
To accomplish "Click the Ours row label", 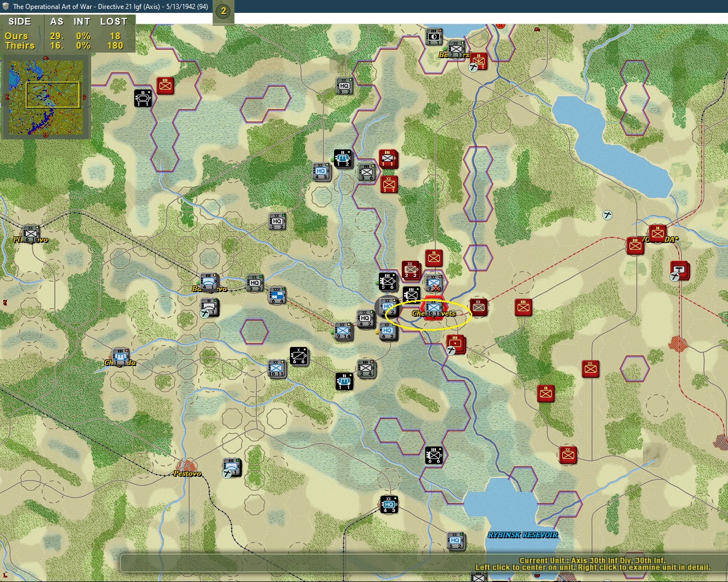I will point(16,36).
